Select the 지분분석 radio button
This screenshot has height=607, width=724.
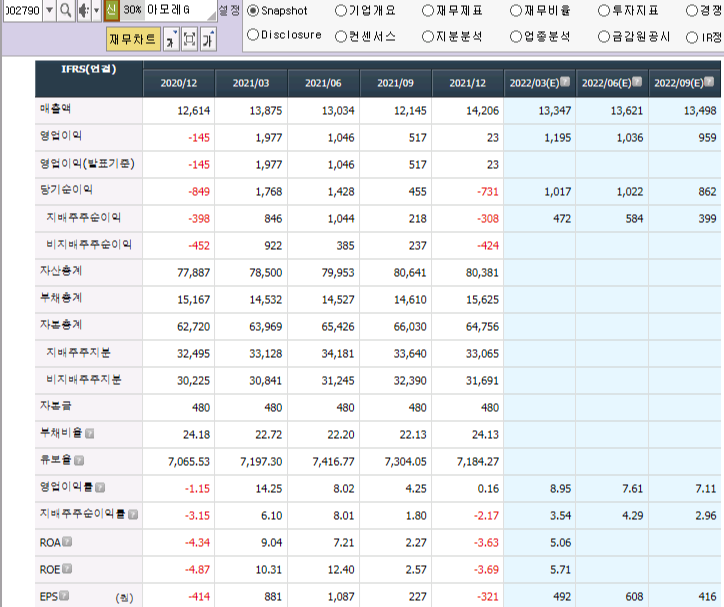(428, 36)
